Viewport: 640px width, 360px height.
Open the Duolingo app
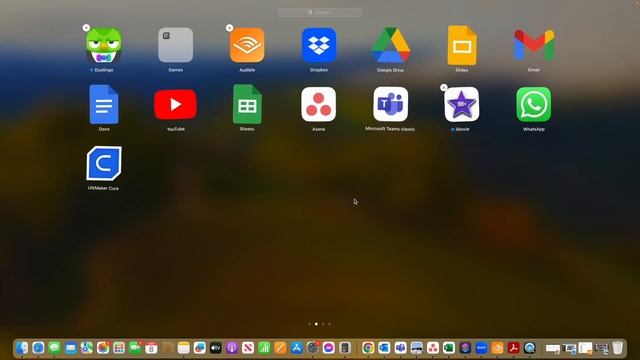104,45
